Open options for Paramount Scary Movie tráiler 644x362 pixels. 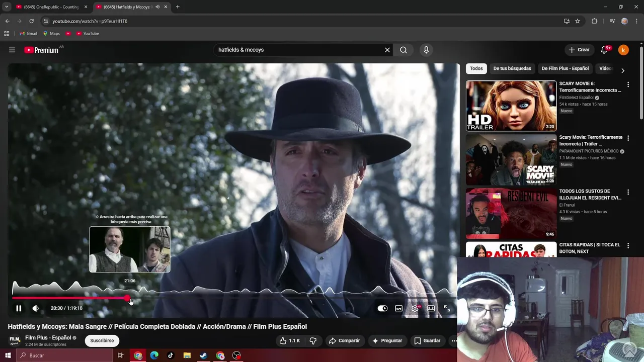pyautogui.click(x=628, y=138)
